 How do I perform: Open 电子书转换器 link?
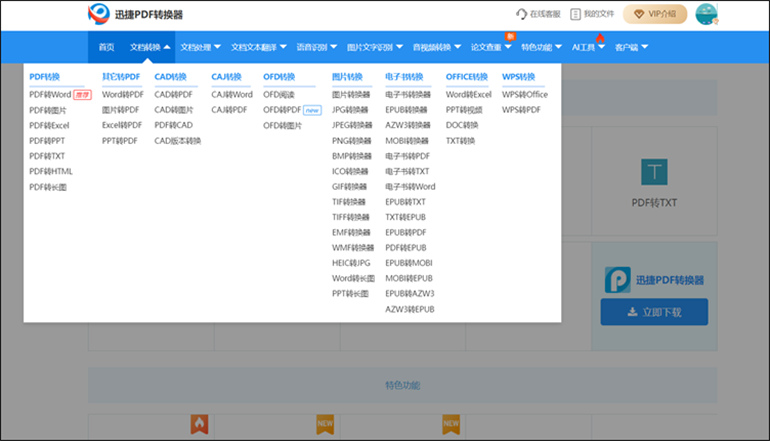(408, 94)
